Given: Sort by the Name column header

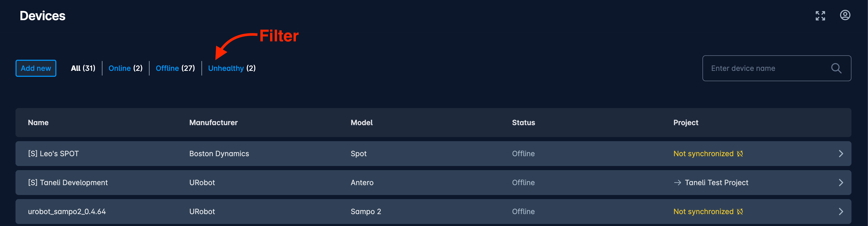Looking at the screenshot, I should pyautogui.click(x=38, y=123).
